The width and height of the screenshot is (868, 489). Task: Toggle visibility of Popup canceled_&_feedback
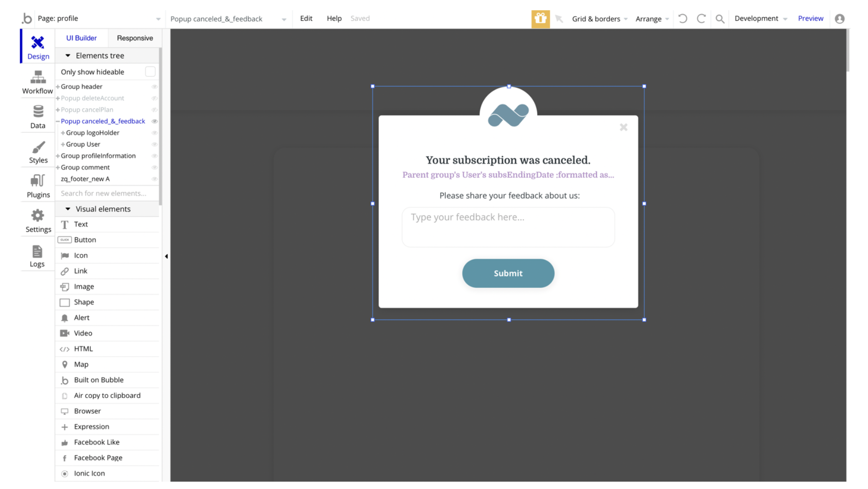click(x=154, y=122)
